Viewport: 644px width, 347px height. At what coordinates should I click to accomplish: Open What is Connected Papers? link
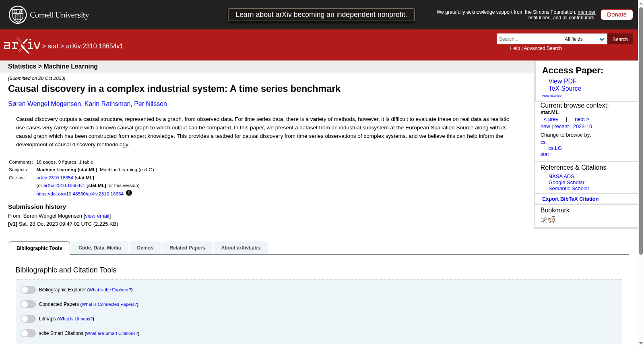(x=109, y=304)
